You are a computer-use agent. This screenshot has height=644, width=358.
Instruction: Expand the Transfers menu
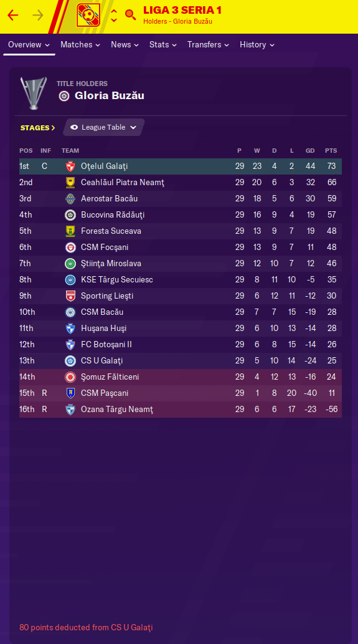coord(208,45)
